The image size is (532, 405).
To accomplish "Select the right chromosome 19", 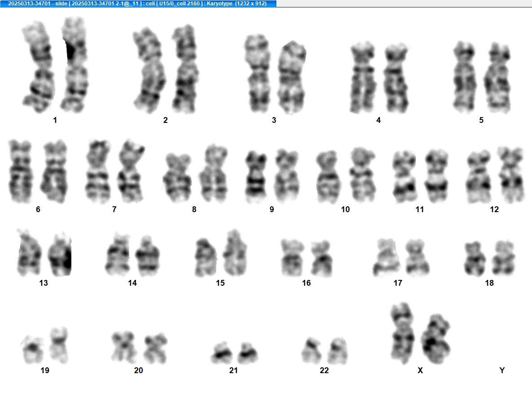I will coord(59,346).
